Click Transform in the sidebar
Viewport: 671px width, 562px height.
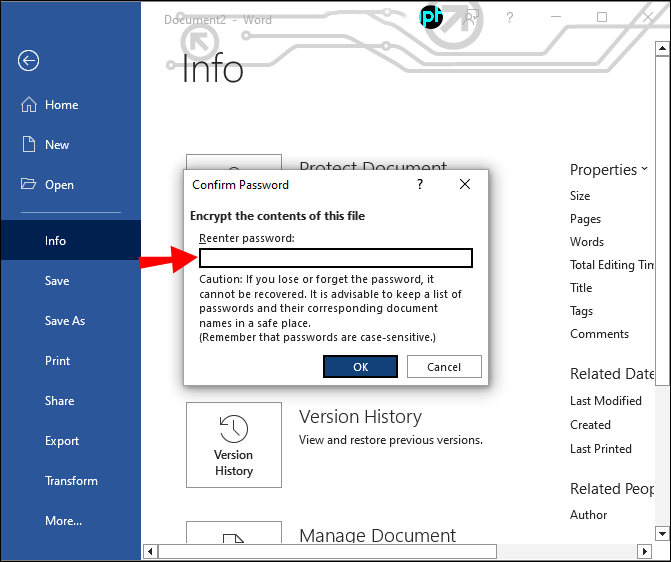tap(70, 481)
